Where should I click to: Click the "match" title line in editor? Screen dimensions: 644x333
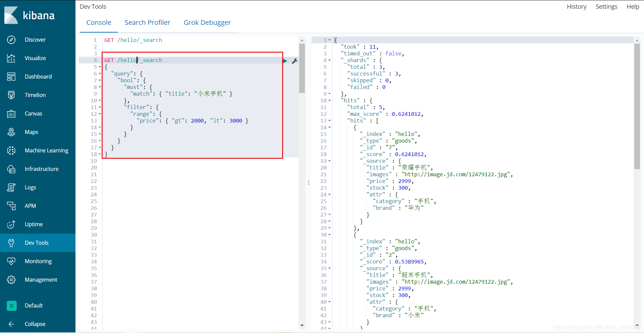click(181, 94)
